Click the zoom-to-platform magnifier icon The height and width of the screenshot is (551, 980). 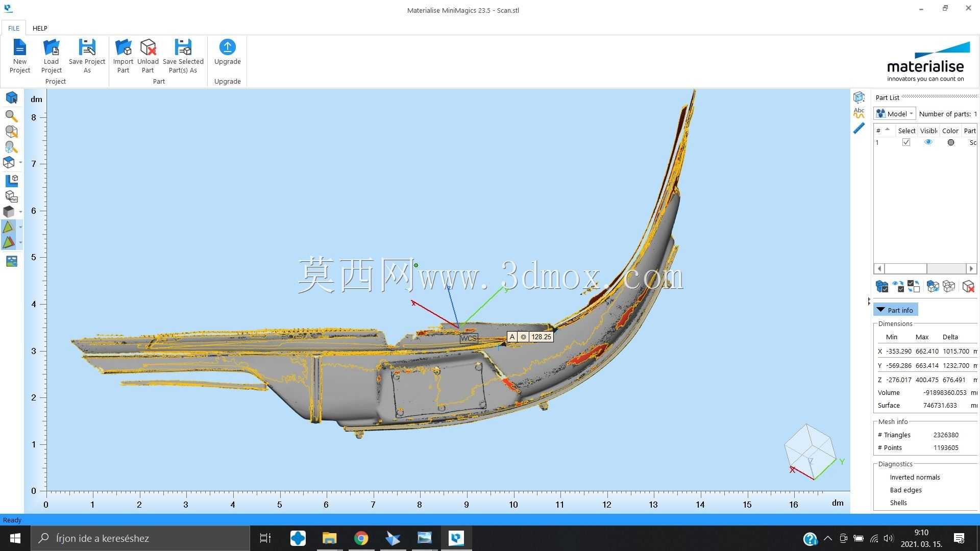(x=11, y=147)
